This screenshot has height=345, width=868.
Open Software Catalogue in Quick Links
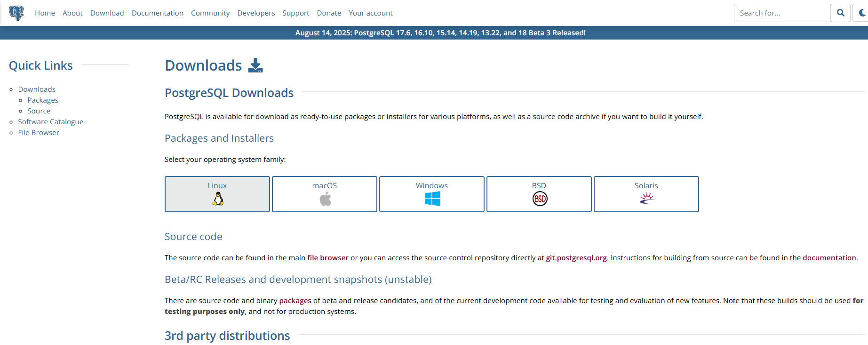click(x=51, y=122)
